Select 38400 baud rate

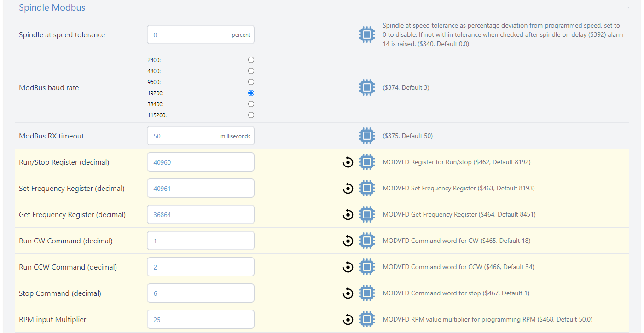click(251, 104)
